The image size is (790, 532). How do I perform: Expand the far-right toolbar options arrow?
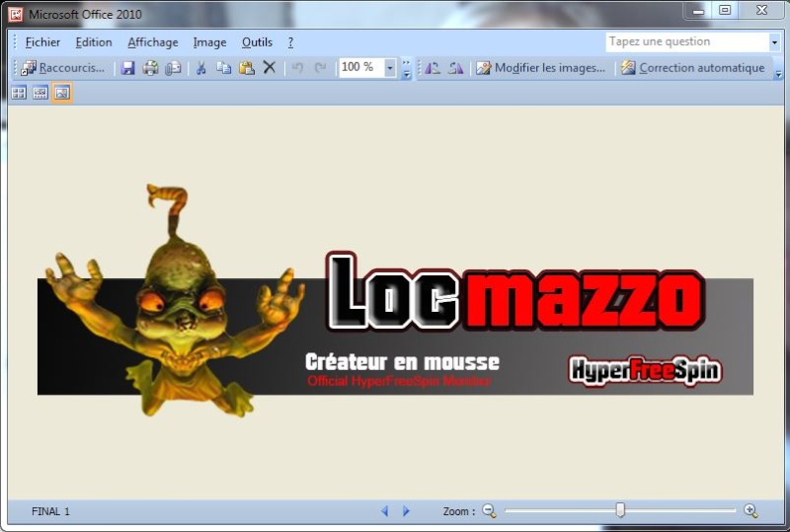coord(778,74)
